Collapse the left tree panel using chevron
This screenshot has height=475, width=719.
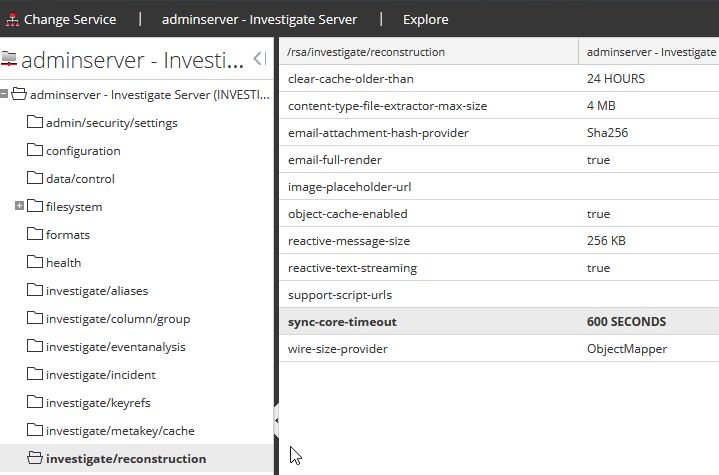pyautogui.click(x=259, y=59)
